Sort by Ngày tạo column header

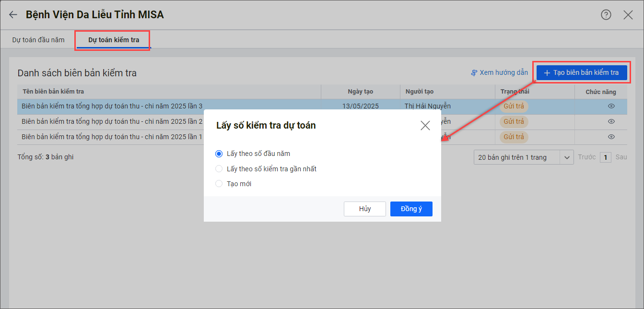360,92
